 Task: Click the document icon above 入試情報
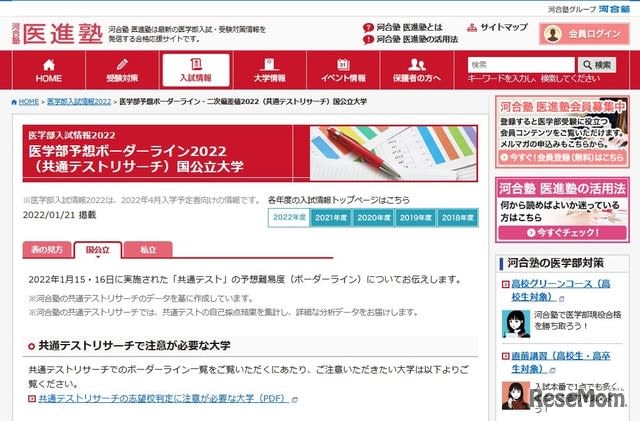(196, 64)
